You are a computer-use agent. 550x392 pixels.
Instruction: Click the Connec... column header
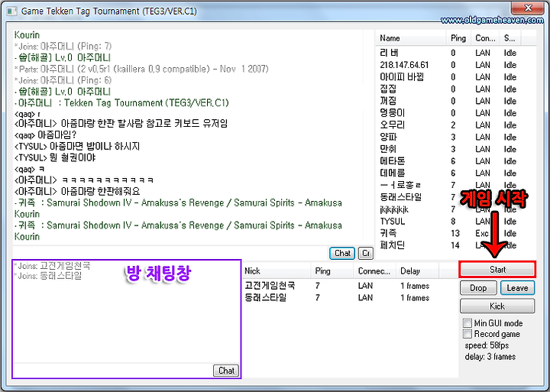(x=374, y=271)
